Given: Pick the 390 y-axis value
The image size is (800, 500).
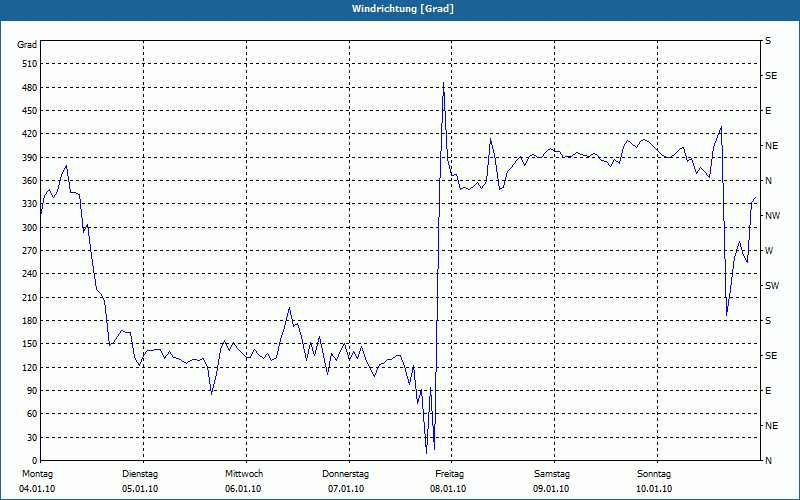Looking at the screenshot, I should 30,158.
